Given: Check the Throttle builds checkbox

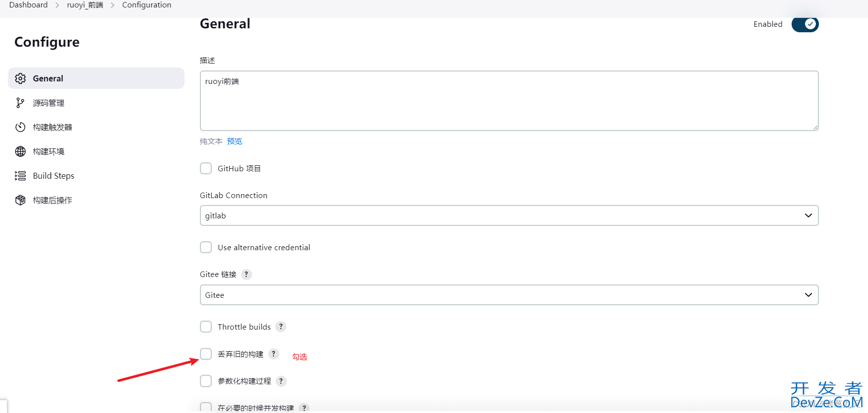Looking at the screenshot, I should coord(206,327).
